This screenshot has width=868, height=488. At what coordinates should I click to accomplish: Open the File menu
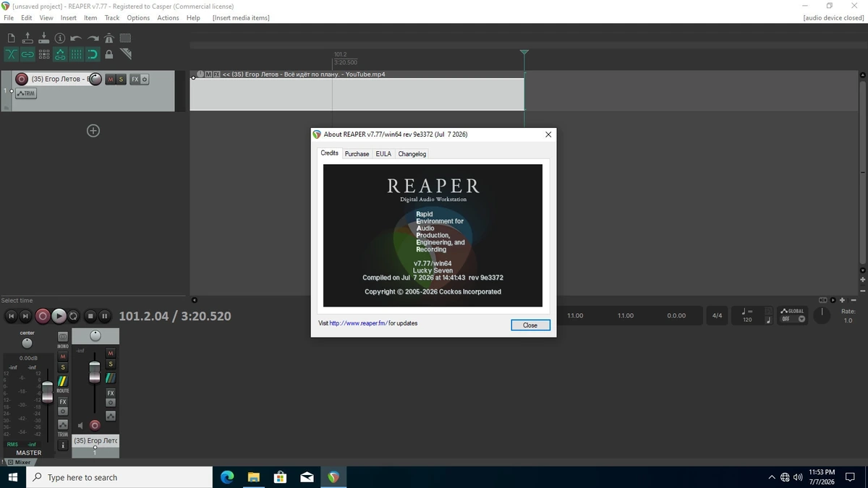coord(9,17)
